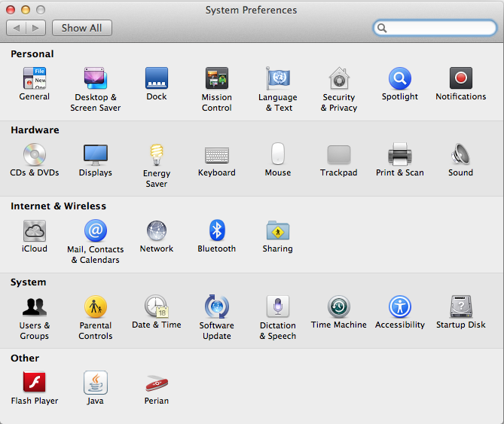
Task: Click the magnifying glass in search field
Action: click(x=382, y=28)
